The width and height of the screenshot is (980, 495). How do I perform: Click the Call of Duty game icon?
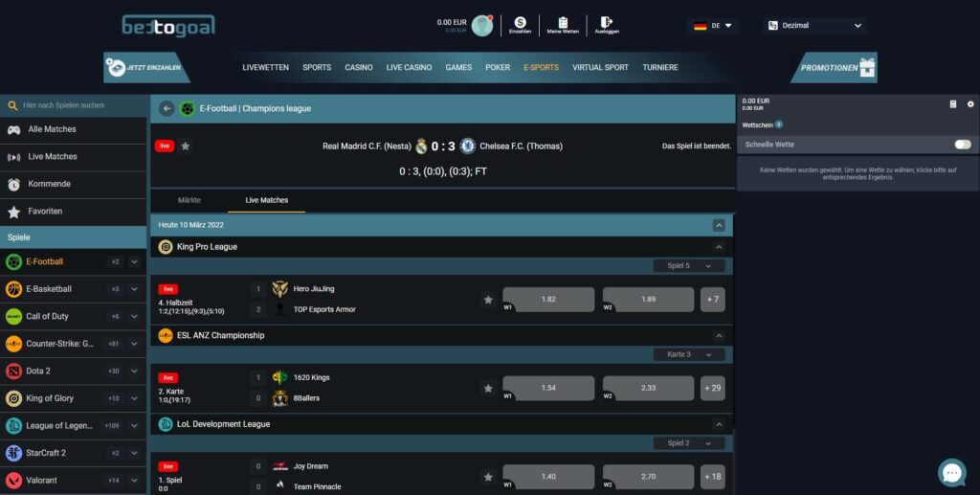click(13, 317)
